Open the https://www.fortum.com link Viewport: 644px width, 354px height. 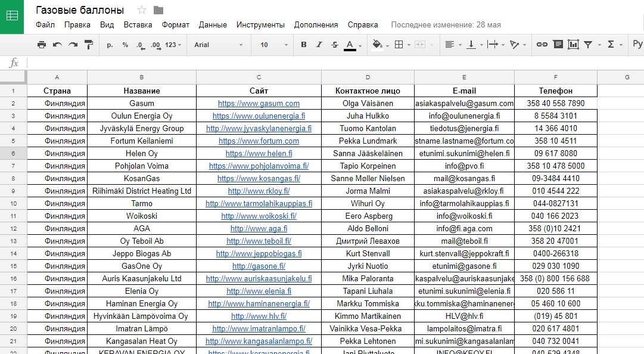(x=259, y=141)
